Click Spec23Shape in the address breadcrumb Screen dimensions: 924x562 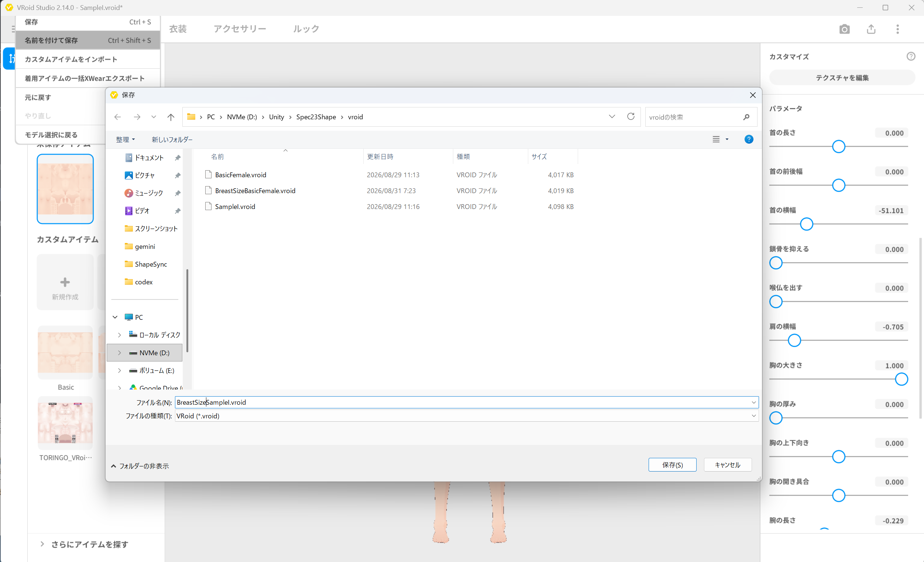pyautogui.click(x=316, y=117)
